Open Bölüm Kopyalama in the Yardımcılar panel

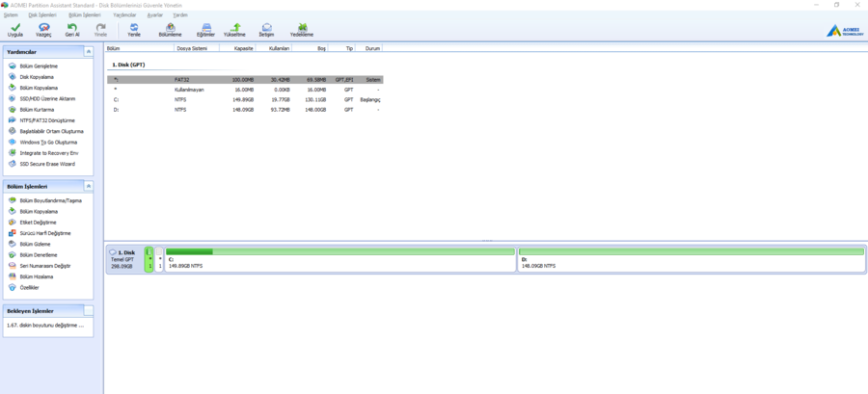coord(39,88)
